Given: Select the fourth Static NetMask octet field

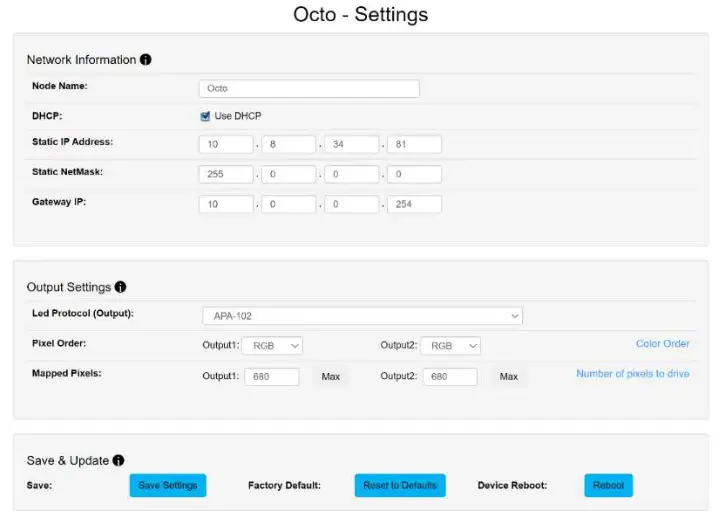Looking at the screenshot, I should [415, 174].
